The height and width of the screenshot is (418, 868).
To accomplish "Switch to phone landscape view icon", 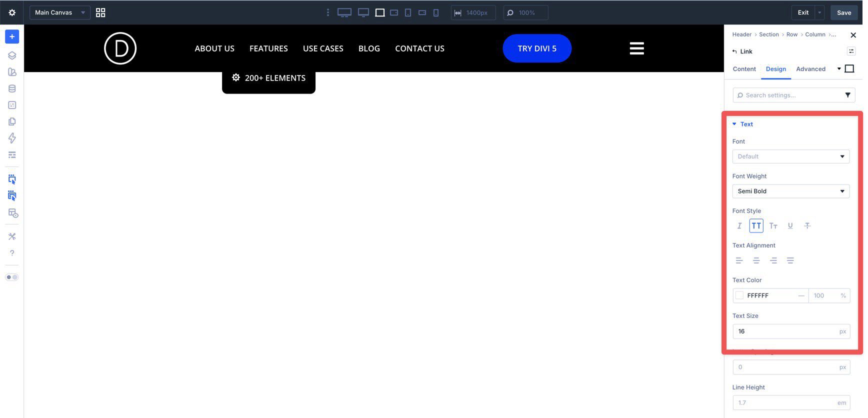I will tap(422, 12).
